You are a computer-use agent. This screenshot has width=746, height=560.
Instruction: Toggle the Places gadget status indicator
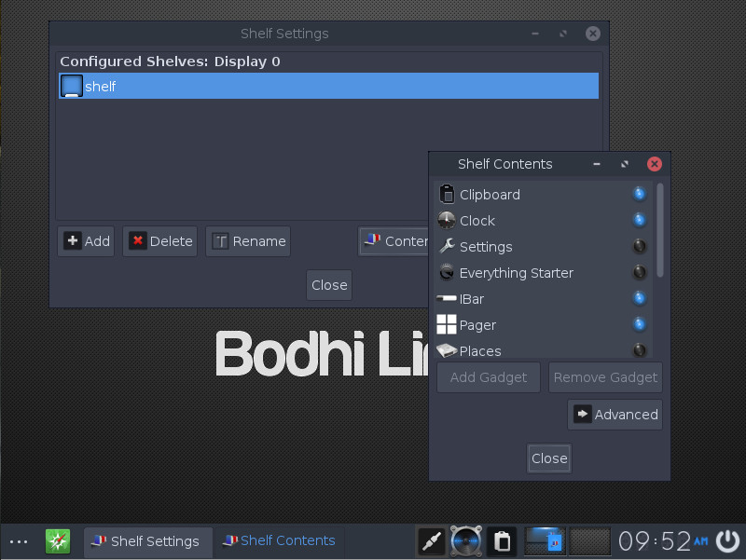point(640,351)
